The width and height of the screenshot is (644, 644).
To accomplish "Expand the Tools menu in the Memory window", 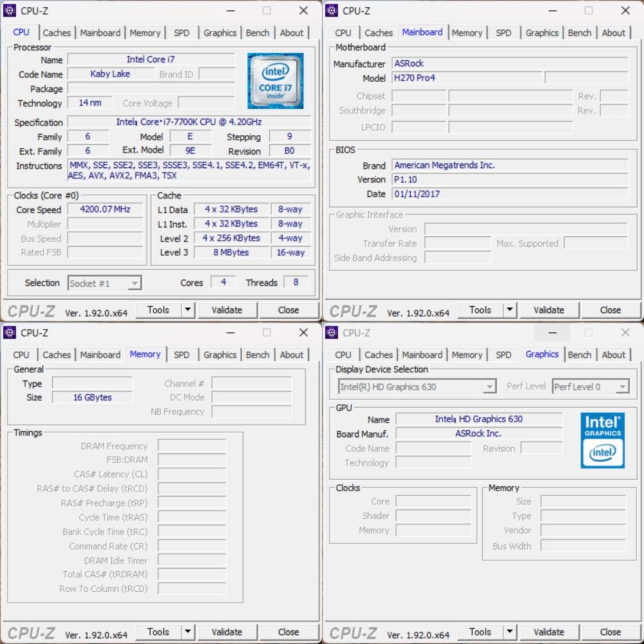I will [189, 632].
